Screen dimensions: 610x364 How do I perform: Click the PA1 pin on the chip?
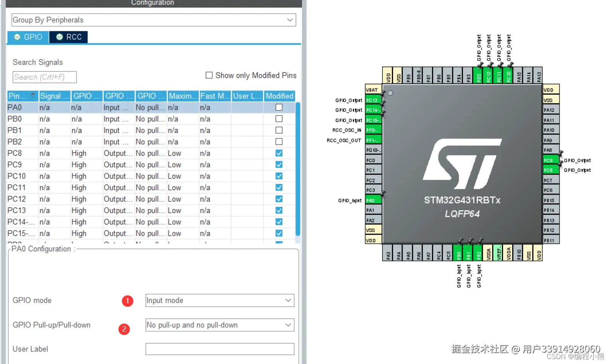374,210
